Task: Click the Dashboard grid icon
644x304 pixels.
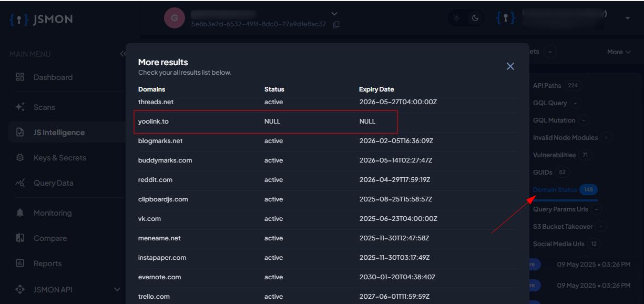Action: (x=20, y=77)
